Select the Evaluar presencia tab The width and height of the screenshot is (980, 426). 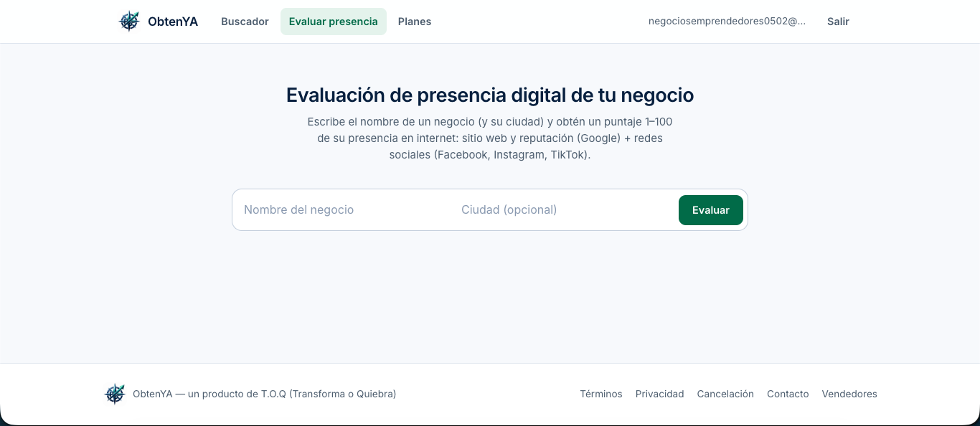[334, 22]
